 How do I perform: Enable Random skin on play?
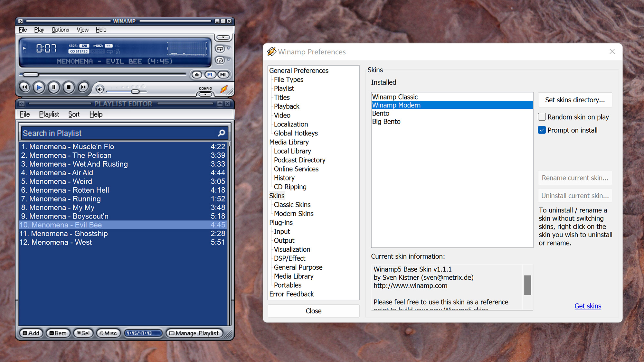coord(542,117)
